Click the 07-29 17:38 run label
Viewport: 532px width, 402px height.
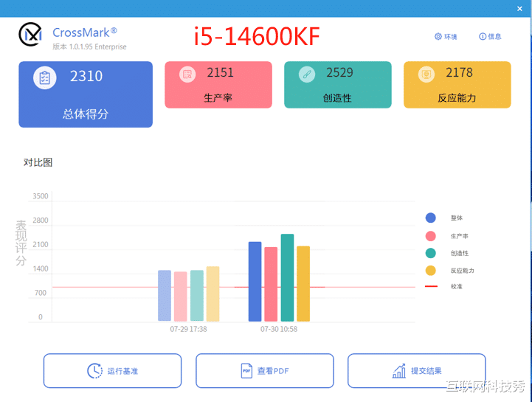pyautogui.click(x=188, y=329)
